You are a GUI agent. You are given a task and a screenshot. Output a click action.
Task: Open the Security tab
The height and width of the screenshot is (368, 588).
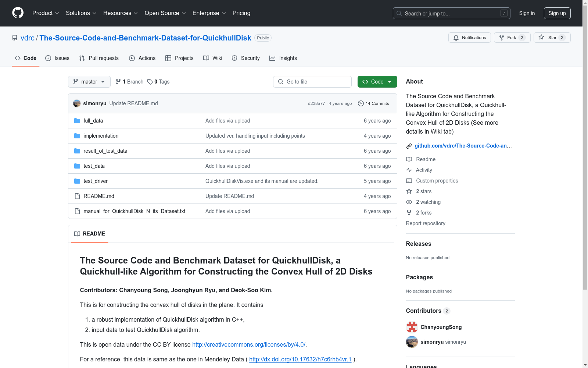(246, 58)
